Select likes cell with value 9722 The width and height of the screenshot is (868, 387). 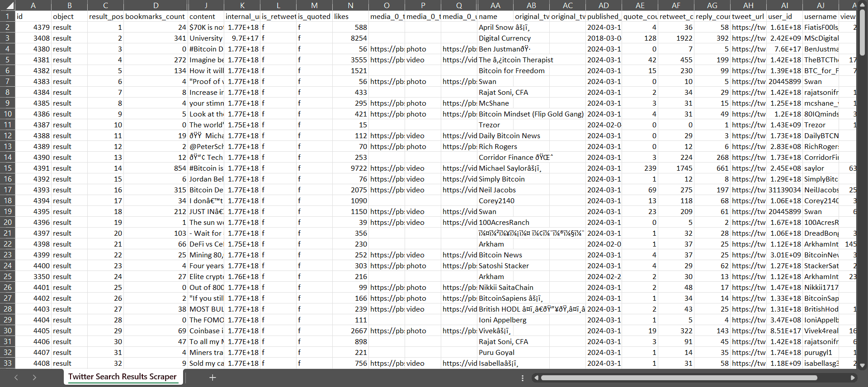click(351, 168)
